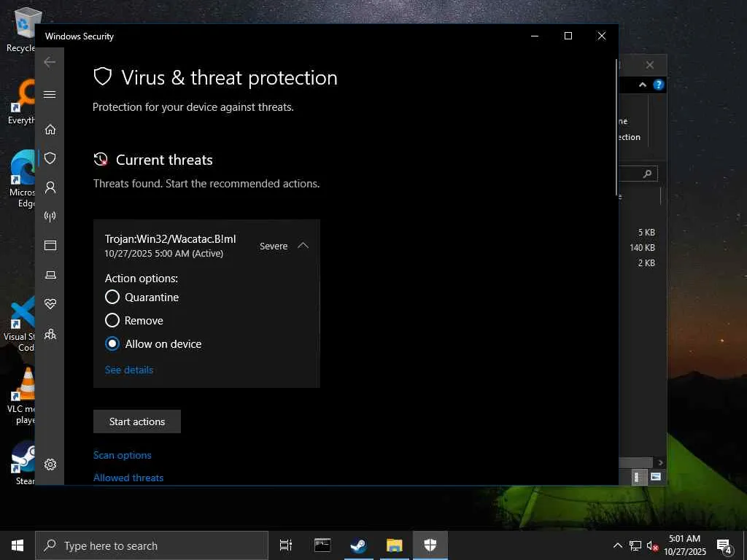Screen dimensions: 747x560
Task: Click the Windows Security scrollbar
Action: [x=616, y=127]
